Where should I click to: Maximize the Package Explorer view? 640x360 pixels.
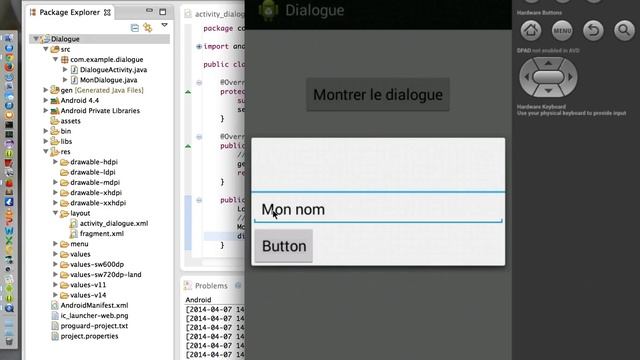[162, 12]
